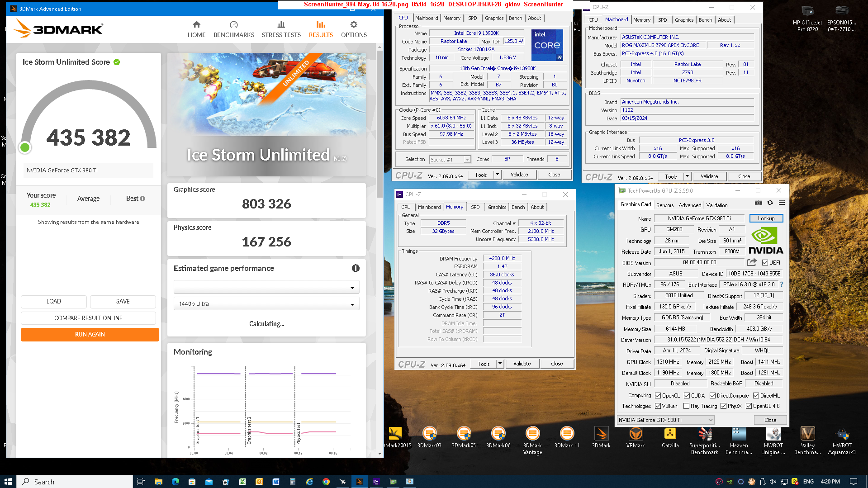The width and height of the screenshot is (868, 488).
Task: Take GPU-Z screenshot with camera icon
Action: 759,203
